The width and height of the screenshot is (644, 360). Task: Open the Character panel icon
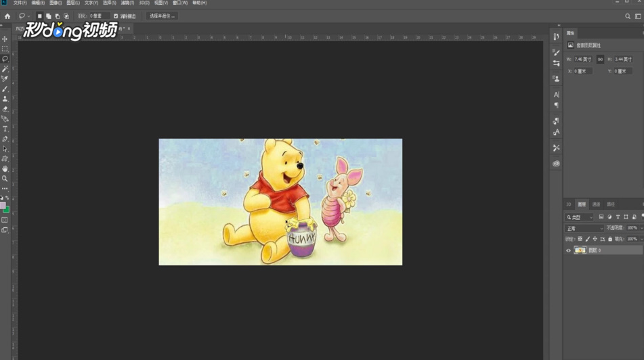pos(556,95)
